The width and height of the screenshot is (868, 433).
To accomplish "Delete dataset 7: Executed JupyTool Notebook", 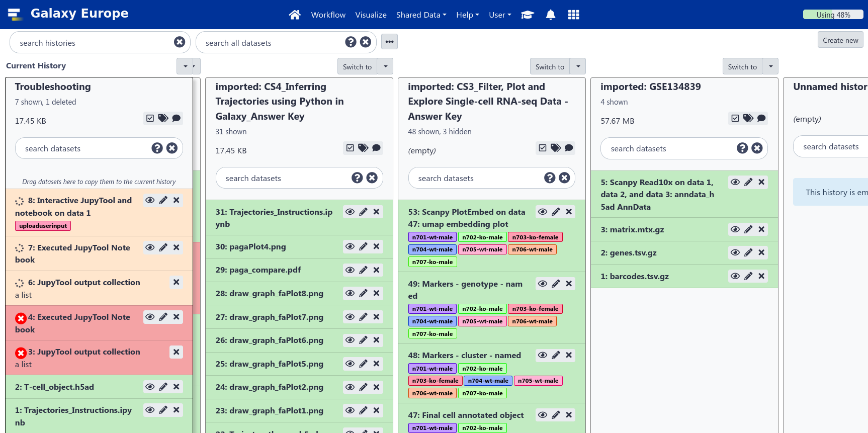I will click(177, 247).
